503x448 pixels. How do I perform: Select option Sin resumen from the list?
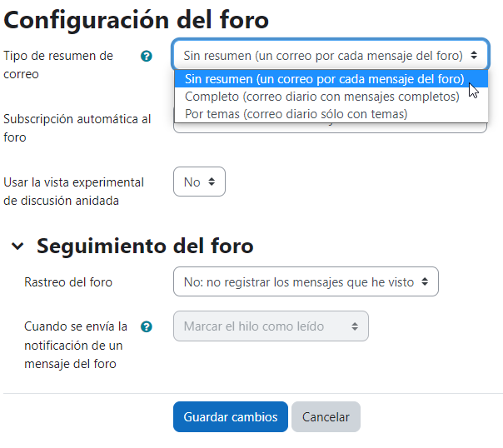324,80
